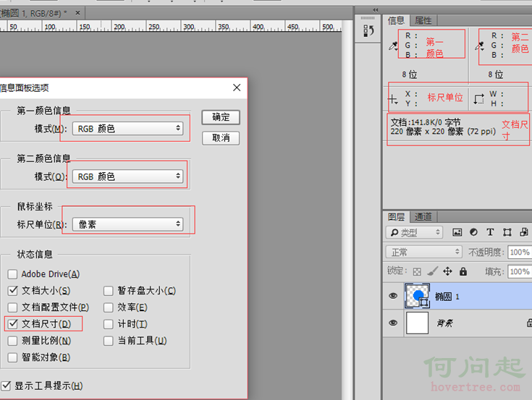Click the 椭圆 1 layer thumbnail
Viewport: 532px width, 400px height.
(x=418, y=296)
